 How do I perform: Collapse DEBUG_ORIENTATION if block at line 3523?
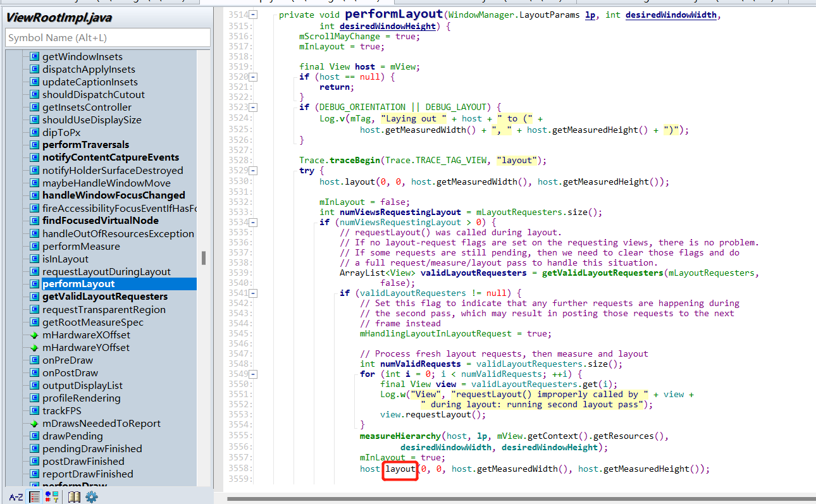[x=253, y=107]
